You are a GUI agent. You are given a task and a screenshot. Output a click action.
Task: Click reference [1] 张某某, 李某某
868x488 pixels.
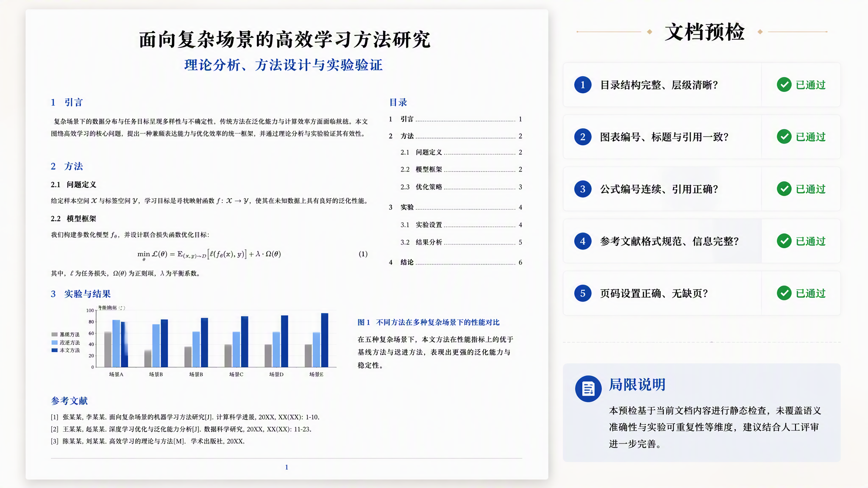185,417
